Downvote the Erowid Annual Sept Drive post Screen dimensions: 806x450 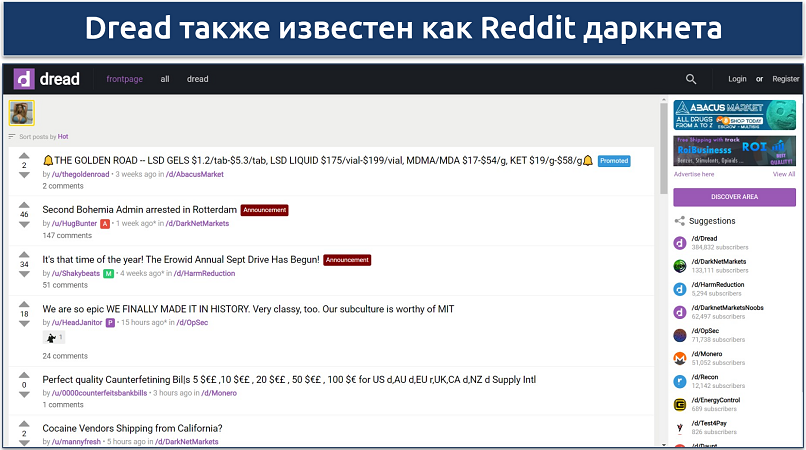coord(24,275)
